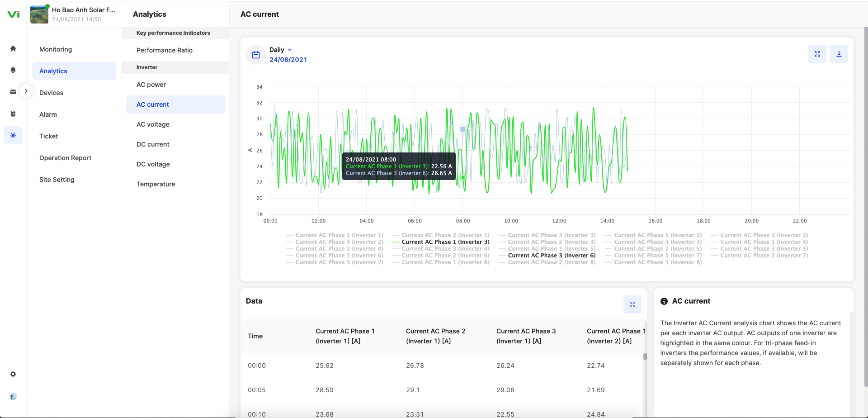This screenshot has height=418, width=868.
Task: Click the calendar date picker icon
Action: (256, 55)
